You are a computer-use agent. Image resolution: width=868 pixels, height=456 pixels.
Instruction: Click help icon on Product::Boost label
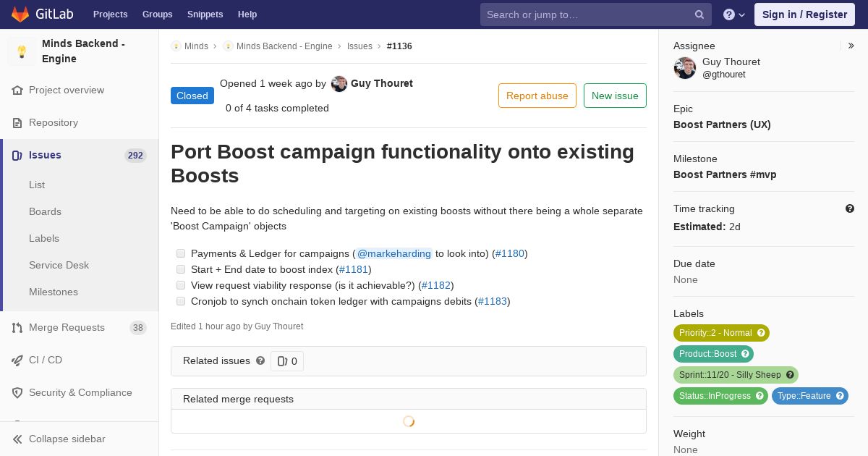[x=745, y=354]
